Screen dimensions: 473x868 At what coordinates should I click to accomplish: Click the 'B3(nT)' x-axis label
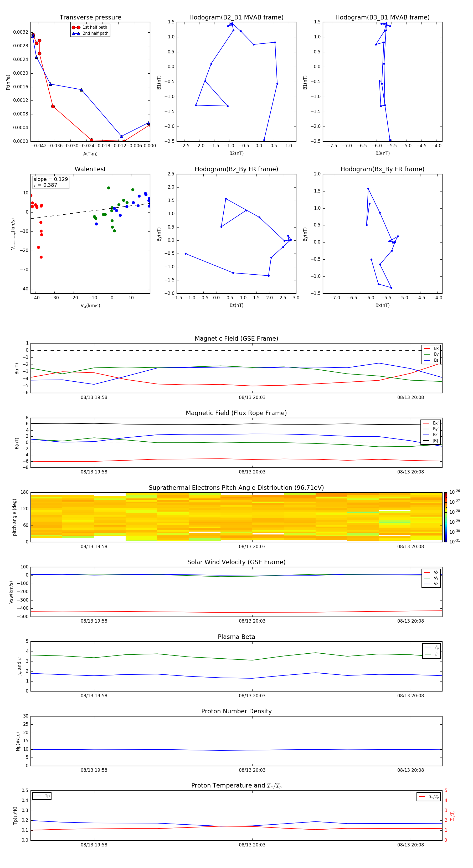pyautogui.click(x=382, y=153)
